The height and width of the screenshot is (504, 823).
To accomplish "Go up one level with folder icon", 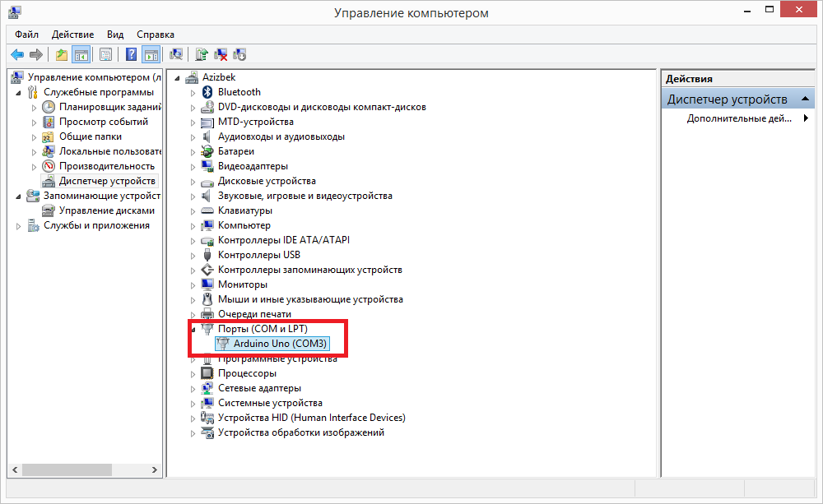I will point(62,54).
